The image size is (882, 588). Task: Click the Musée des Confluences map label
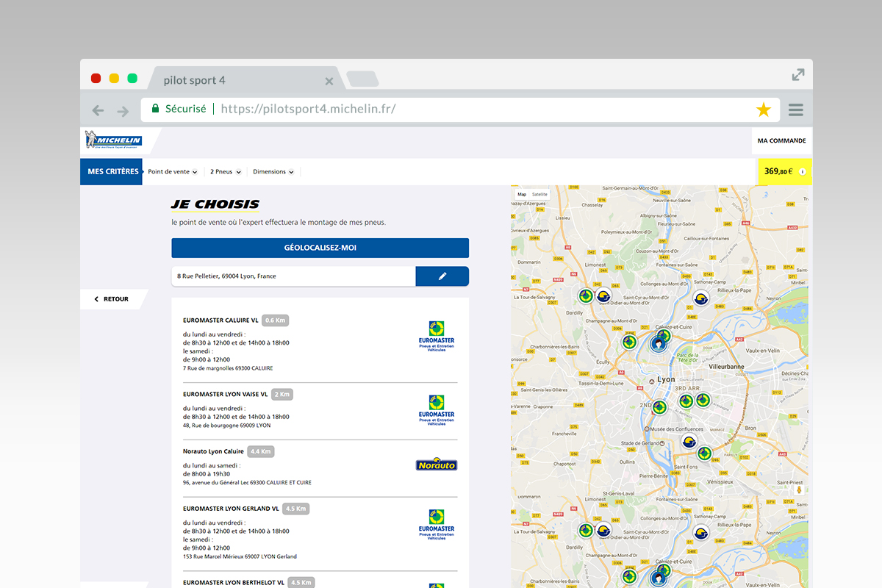[x=678, y=429]
